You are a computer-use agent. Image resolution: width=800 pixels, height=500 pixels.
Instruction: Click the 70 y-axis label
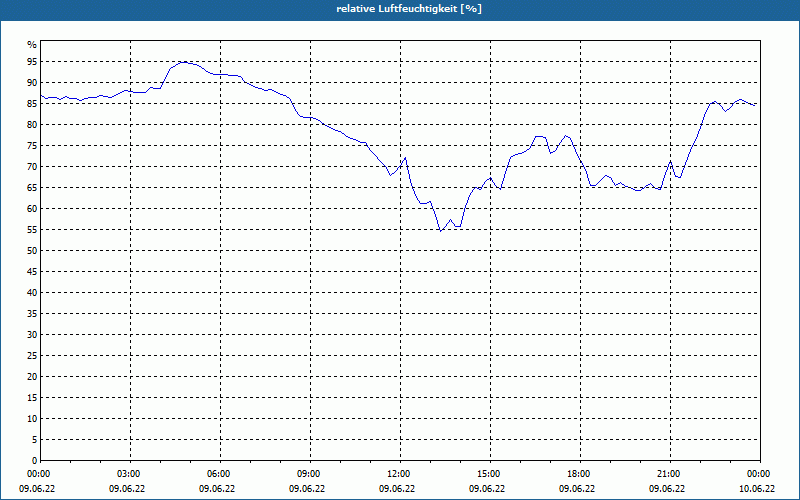pos(32,167)
